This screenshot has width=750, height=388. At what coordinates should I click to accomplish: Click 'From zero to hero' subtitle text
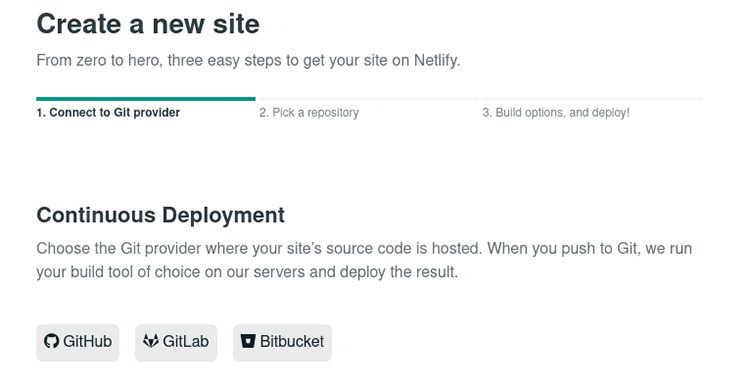point(248,61)
